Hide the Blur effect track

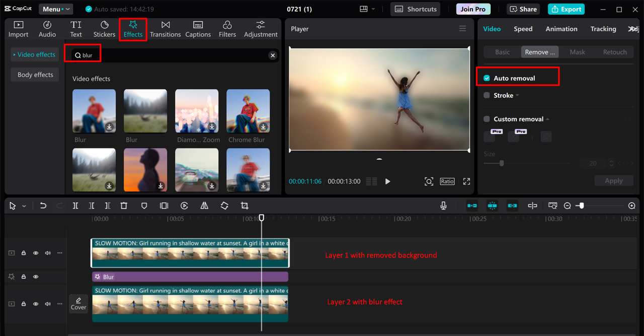pos(36,277)
